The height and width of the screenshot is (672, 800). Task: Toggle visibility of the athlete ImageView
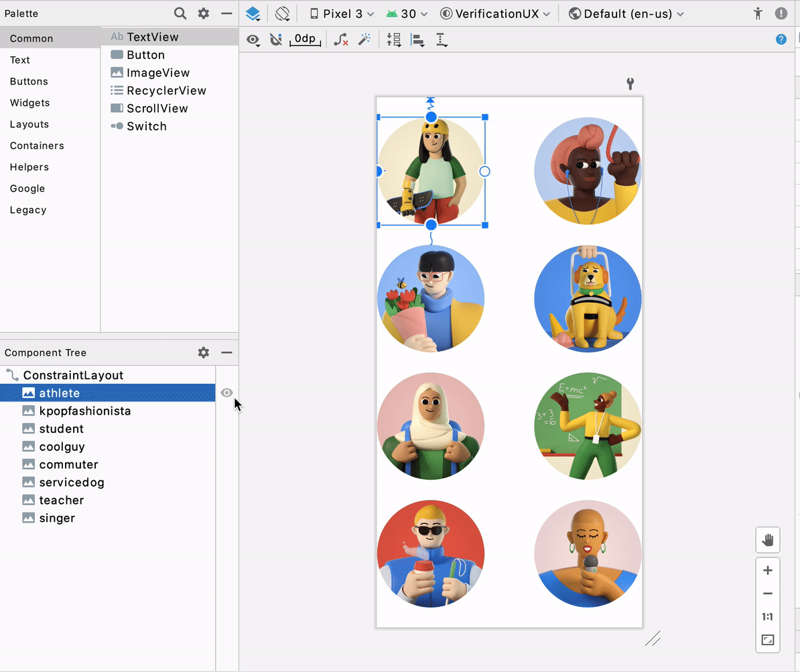click(226, 393)
